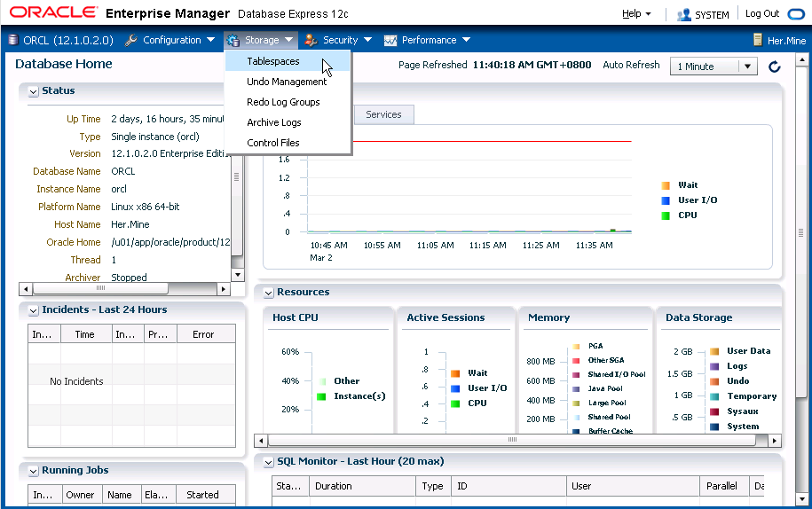This screenshot has height=509, width=812.
Task: Choose Archive Logs menu entry
Action: point(288,122)
